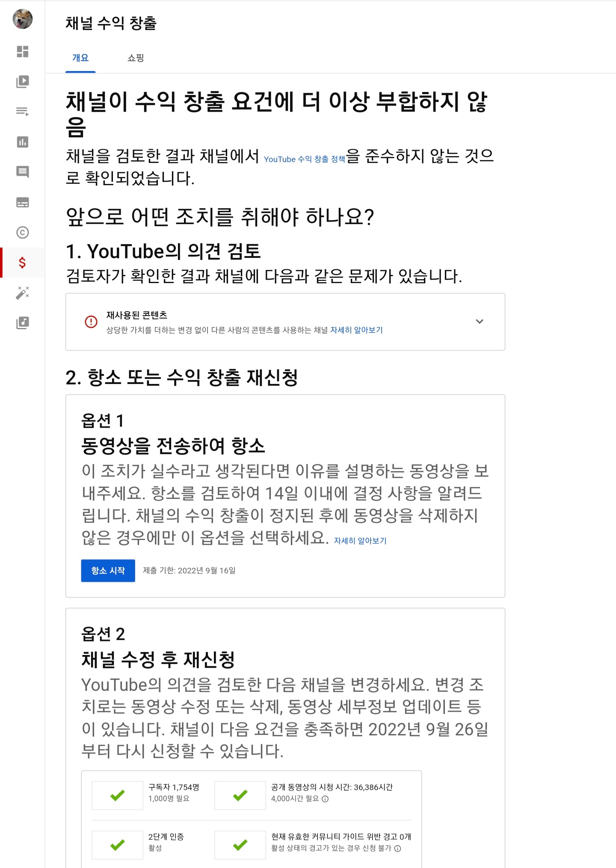Viewport: 616px width, 868px height.
Task: Click the 채널 수익 창출 page title
Action: click(x=111, y=23)
